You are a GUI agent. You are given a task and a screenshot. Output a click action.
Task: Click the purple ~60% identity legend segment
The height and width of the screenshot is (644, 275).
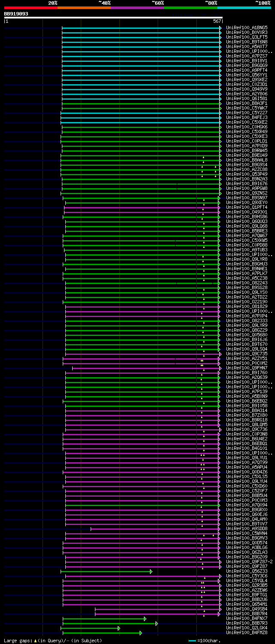pos(137,8)
